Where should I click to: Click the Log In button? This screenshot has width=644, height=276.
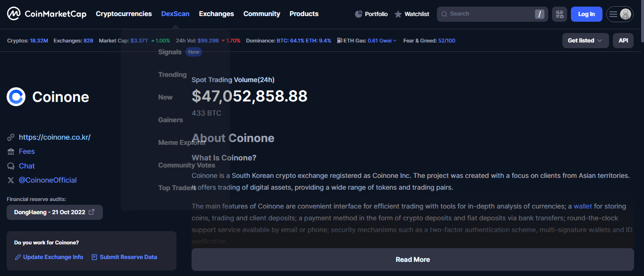click(x=586, y=14)
